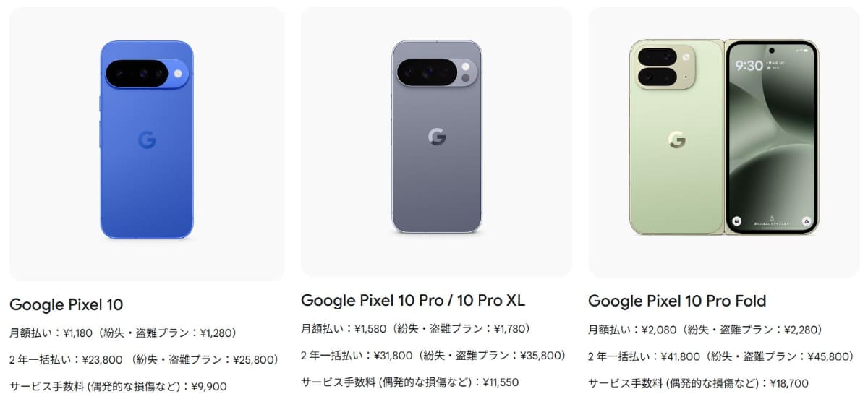Tap the bottom-right shortcut icon on the Fold screen
This screenshot has height=415, width=868.
pos(807,221)
